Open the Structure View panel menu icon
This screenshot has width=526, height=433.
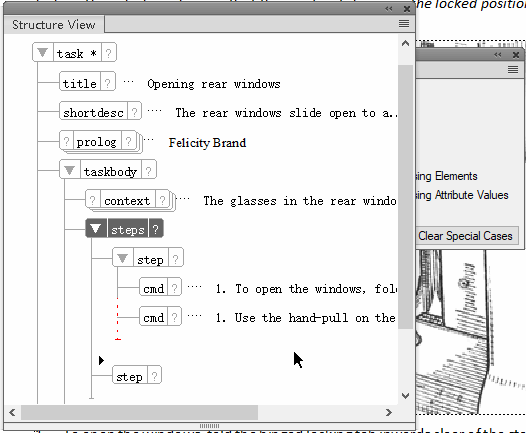pos(404,24)
